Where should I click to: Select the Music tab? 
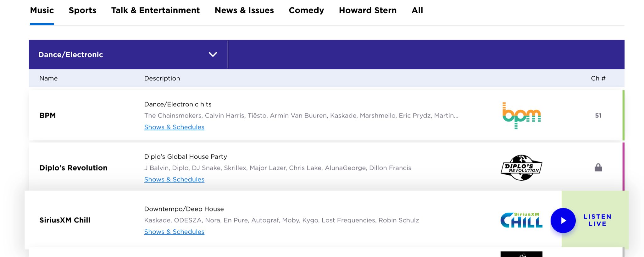pos(42,10)
